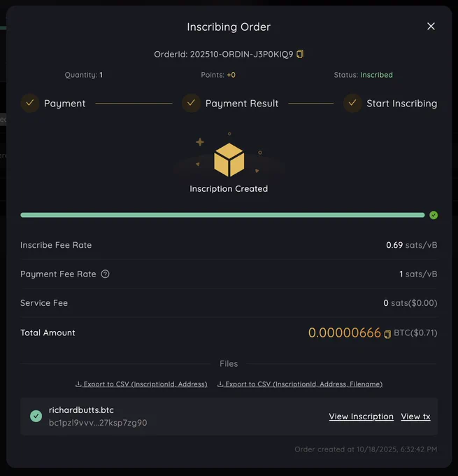The height and width of the screenshot is (476, 458).
Task: Copy the total amount 0.00000666 BTC
Action: coord(387,334)
